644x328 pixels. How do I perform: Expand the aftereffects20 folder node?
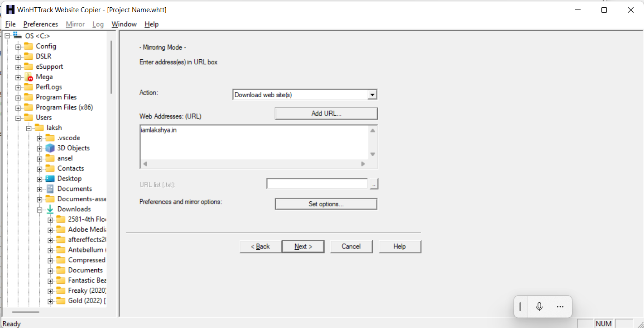point(50,240)
